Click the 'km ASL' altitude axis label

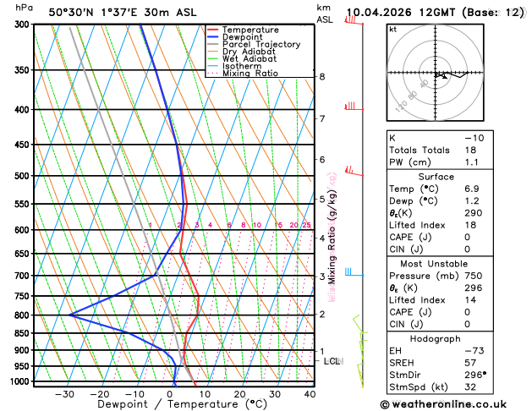click(x=325, y=14)
